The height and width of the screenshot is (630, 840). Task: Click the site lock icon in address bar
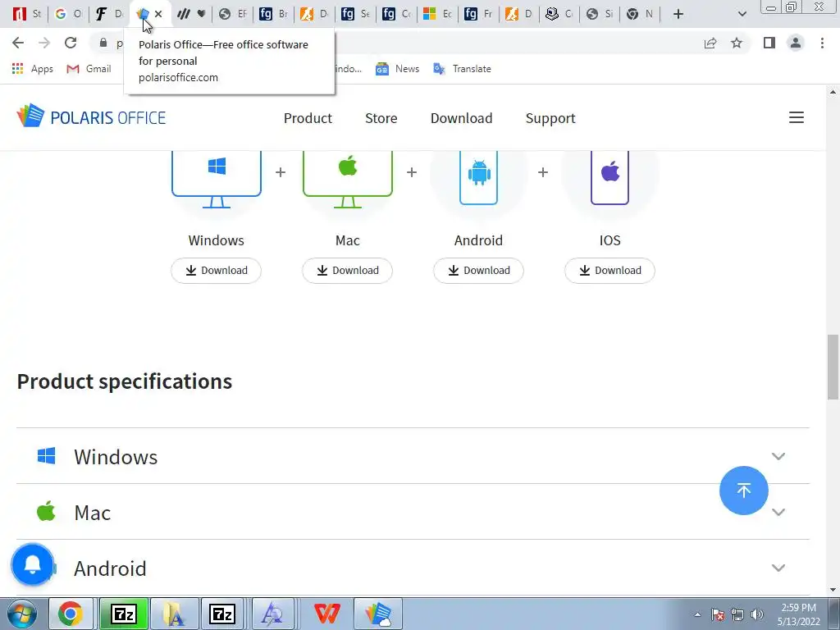[103, 43]
